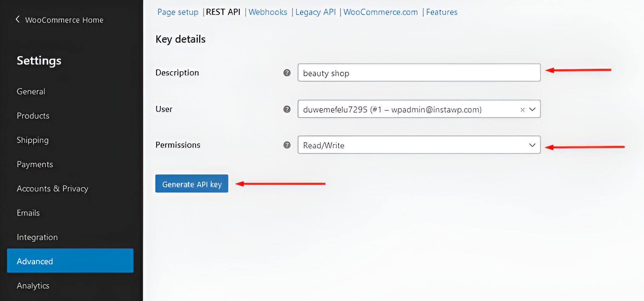Click the Permissions help question mark icon

click(x=287, y=145)
